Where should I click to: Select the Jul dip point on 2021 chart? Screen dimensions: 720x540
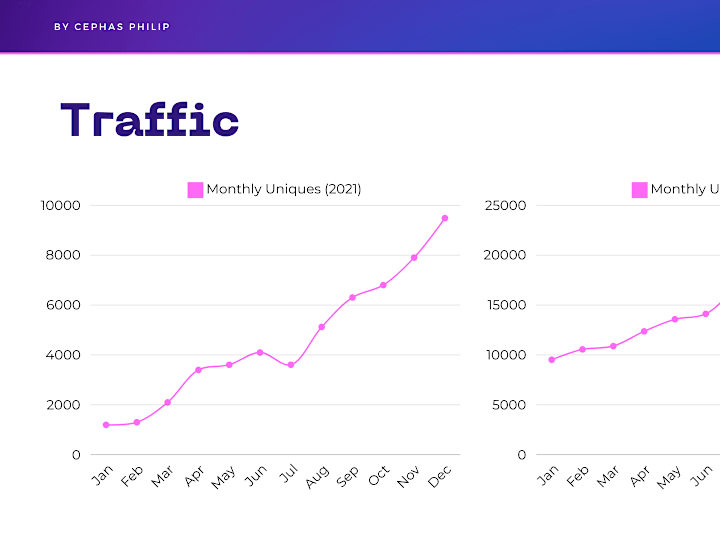click(291, 365)
